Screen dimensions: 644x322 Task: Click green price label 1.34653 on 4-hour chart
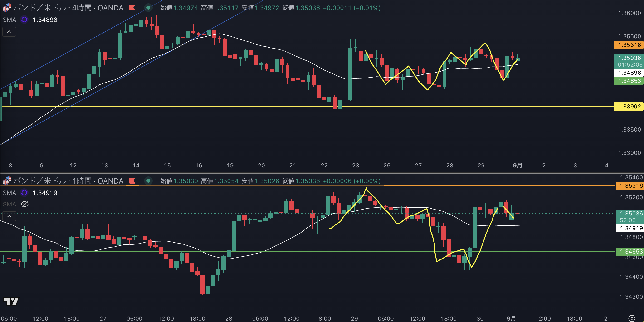pyautogui.click(x=629, y=81)
